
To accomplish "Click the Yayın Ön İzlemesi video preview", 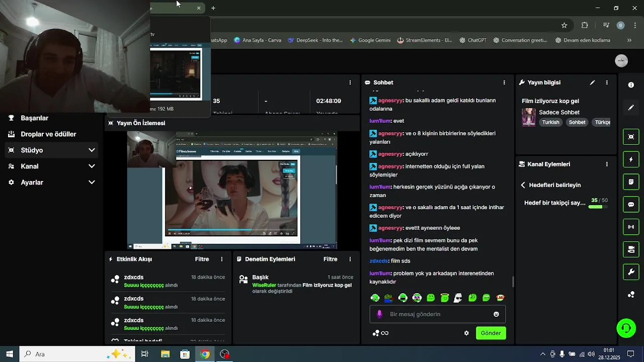I will pyautogui.click(x=232, y=191).
